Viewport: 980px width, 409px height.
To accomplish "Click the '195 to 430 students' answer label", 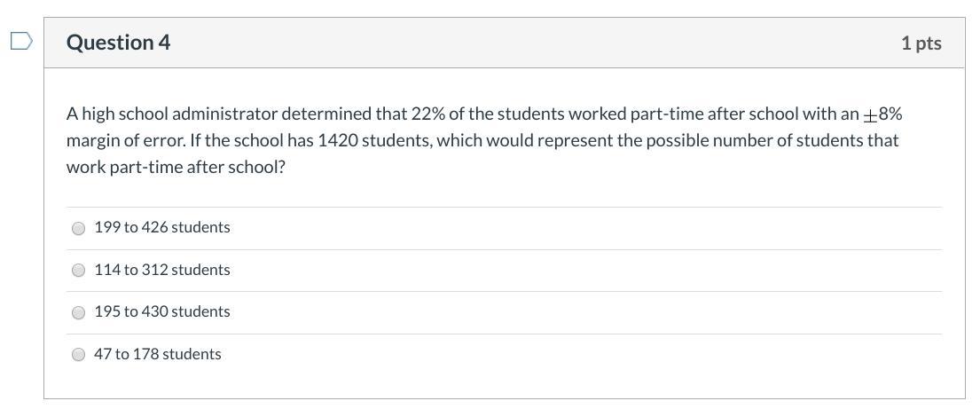I will (x=162, y=311).
